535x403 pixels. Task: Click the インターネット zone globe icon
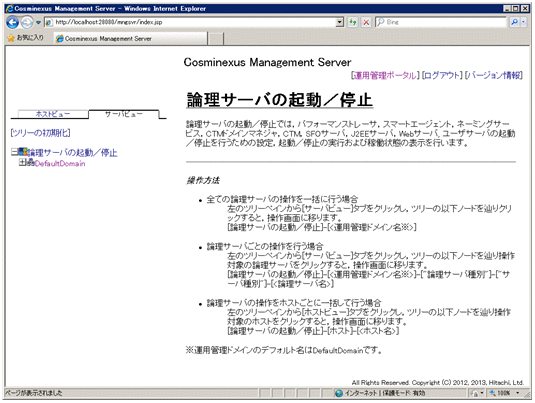point(339,393)
